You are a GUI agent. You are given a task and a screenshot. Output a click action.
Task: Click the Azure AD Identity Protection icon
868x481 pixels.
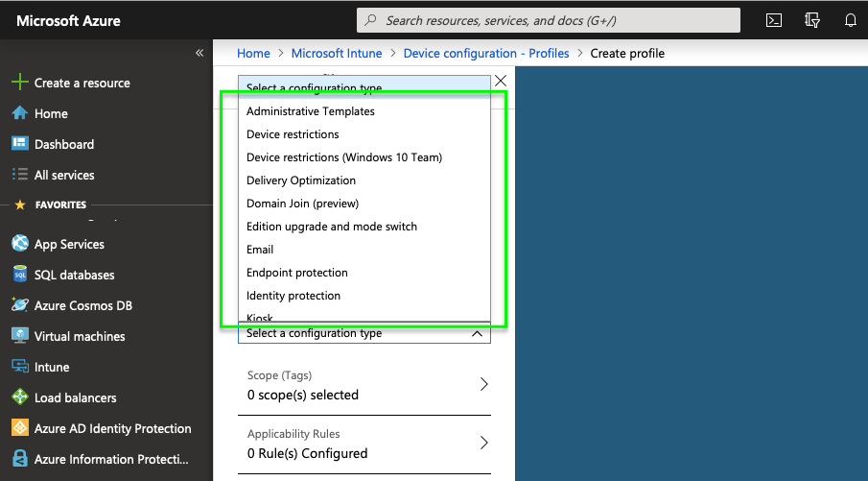(x=20, y=428)
